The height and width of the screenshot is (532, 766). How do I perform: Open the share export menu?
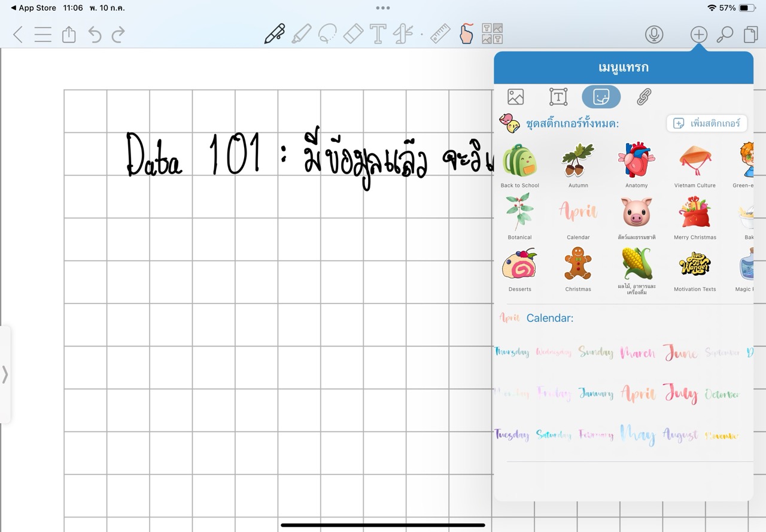point(69,35)
